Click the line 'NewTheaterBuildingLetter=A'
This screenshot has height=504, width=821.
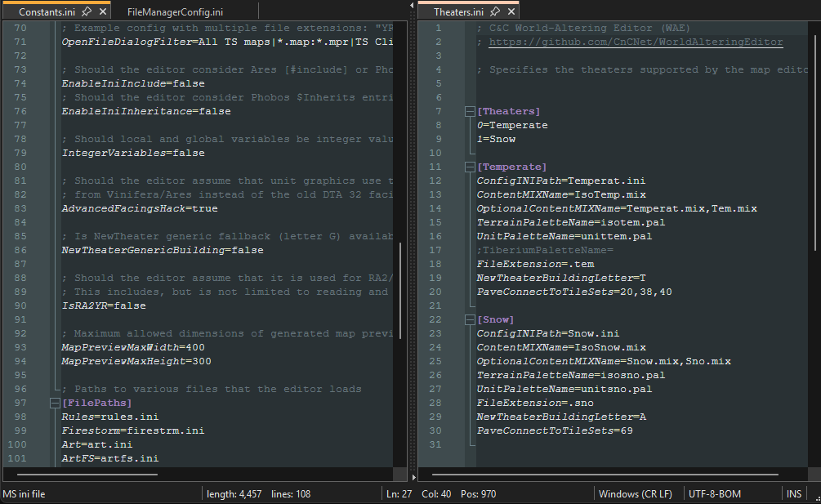(560, 417)
